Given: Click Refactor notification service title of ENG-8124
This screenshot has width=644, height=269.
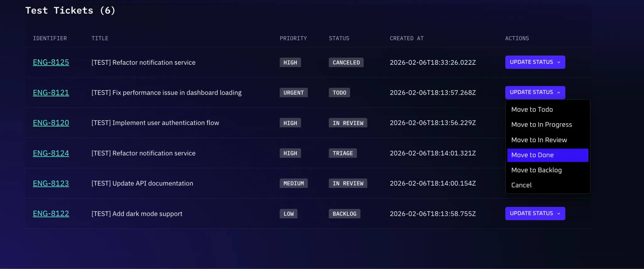Looking at the screenshot, I should click(x=143, y=153).
